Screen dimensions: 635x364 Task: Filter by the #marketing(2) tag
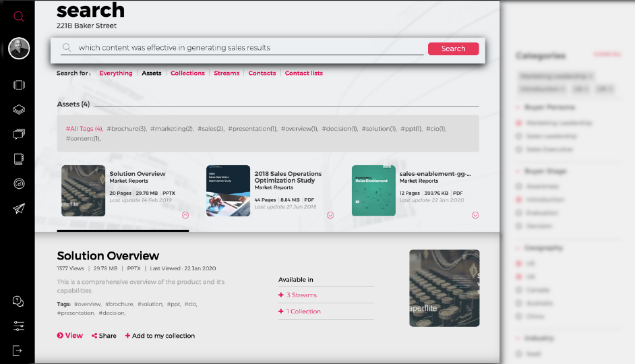tap(171, 129)
